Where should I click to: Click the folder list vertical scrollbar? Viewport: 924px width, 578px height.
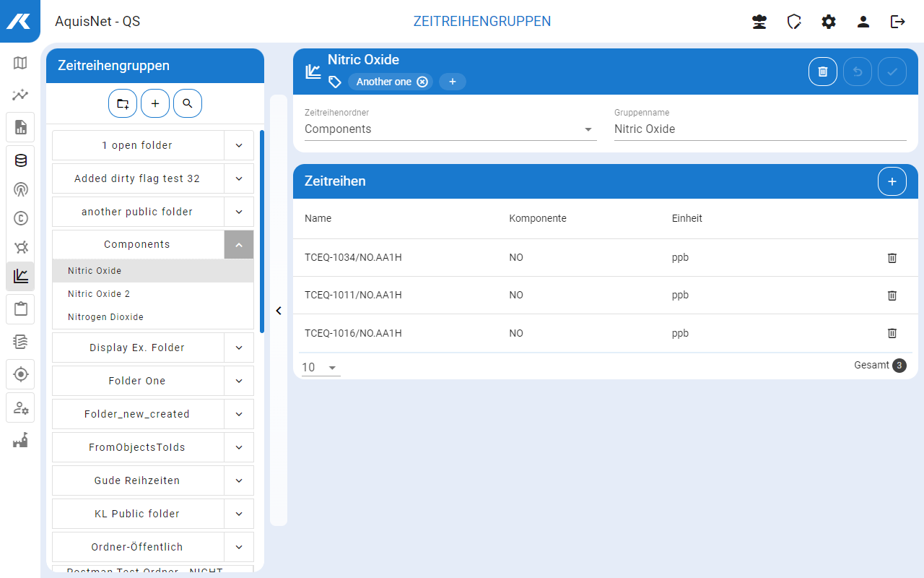coord(261,231)
